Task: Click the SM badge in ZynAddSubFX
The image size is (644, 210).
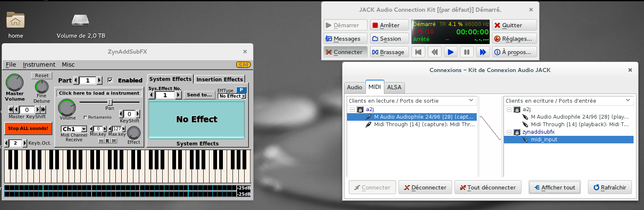Action: pyautogui.click(x=243, y=65)
